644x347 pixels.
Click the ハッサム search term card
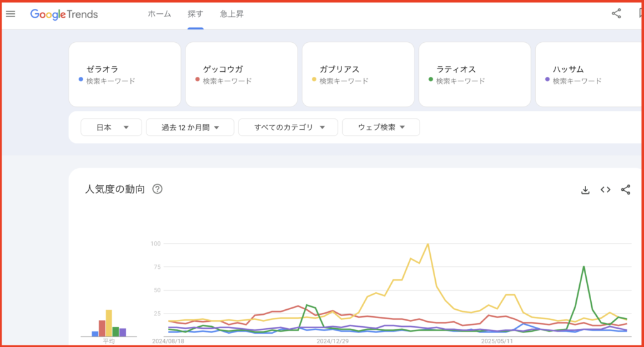(x=590, y=74)
